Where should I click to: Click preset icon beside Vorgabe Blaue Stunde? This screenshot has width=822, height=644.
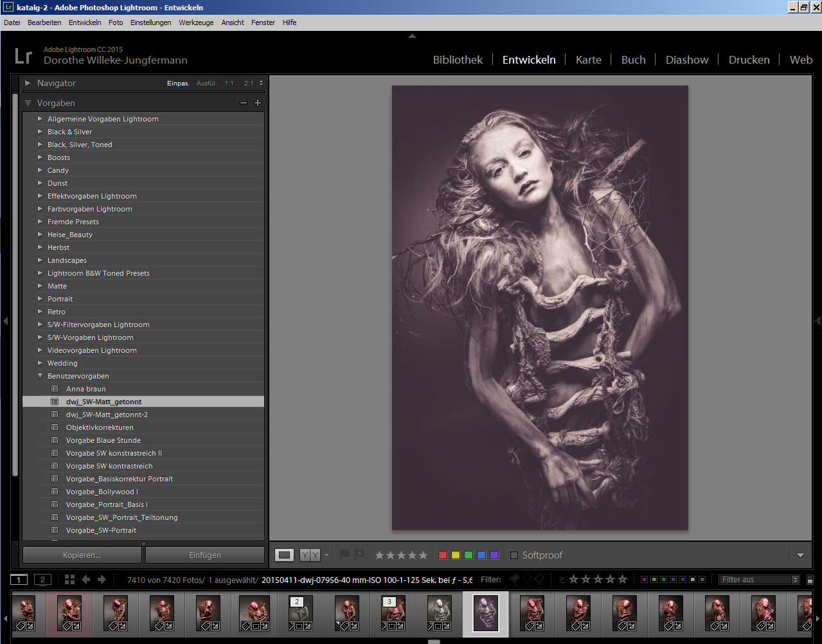click(x=55, y=440)
